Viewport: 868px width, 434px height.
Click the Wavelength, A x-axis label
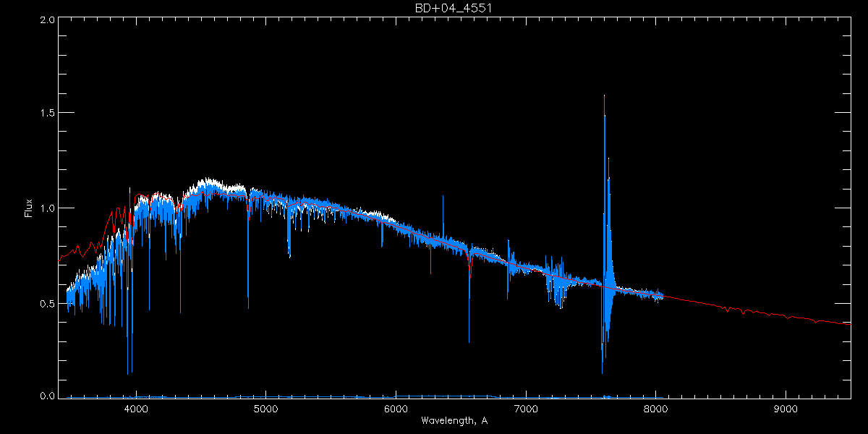pos(454,421)
